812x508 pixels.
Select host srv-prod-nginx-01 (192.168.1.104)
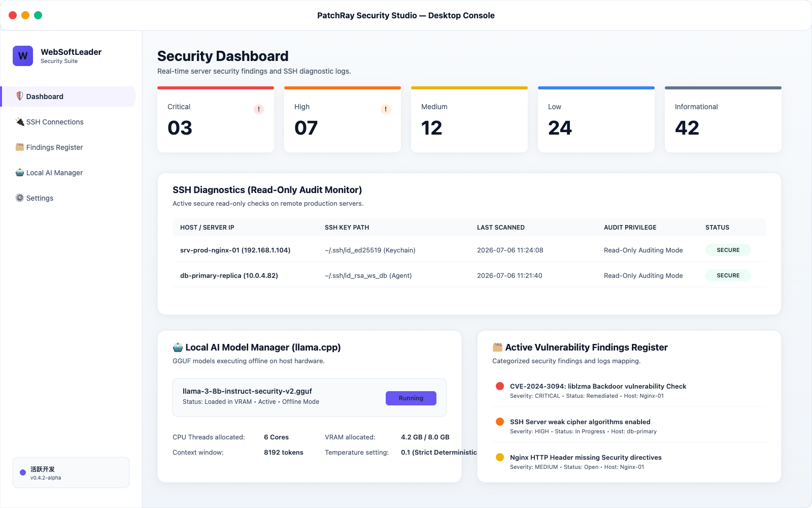click(235, 250)
